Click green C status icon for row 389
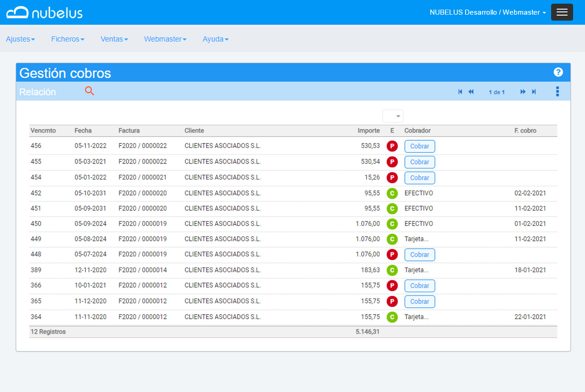This screenshot has height=392, width=585. tap(392, 270)
